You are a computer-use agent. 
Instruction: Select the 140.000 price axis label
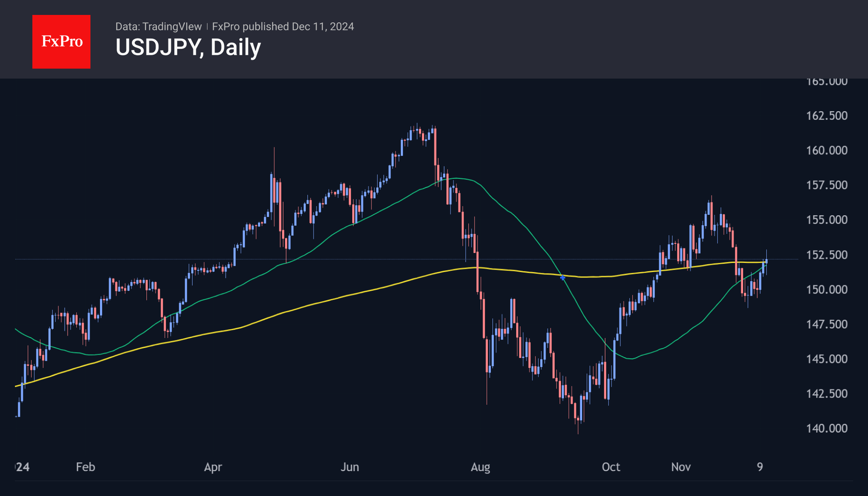[x=827, y=428]
